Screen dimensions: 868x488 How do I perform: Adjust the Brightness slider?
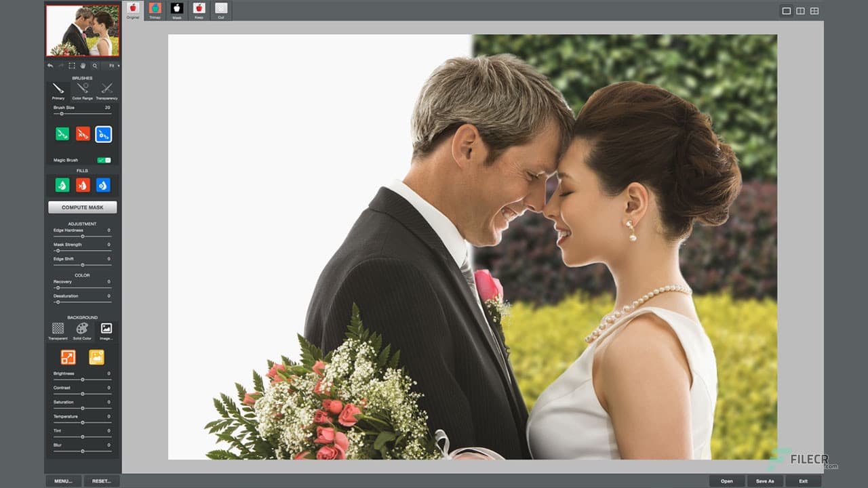coord(83,380)
